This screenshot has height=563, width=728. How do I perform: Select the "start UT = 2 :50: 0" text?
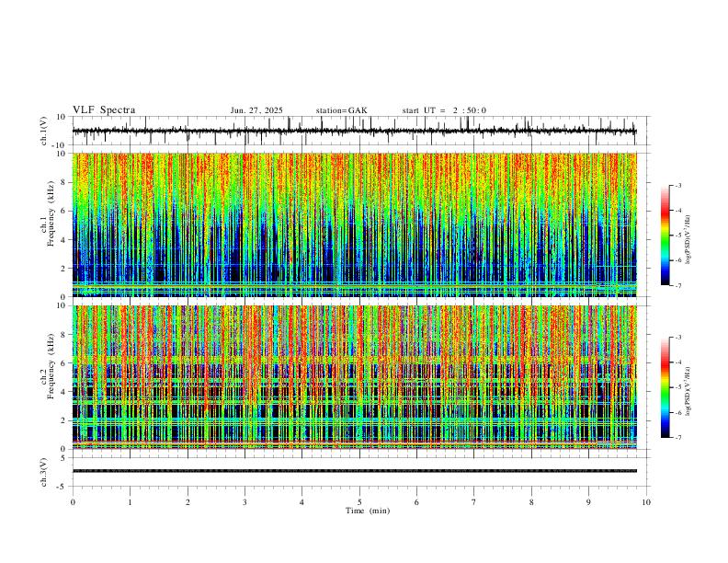(444, 110)
